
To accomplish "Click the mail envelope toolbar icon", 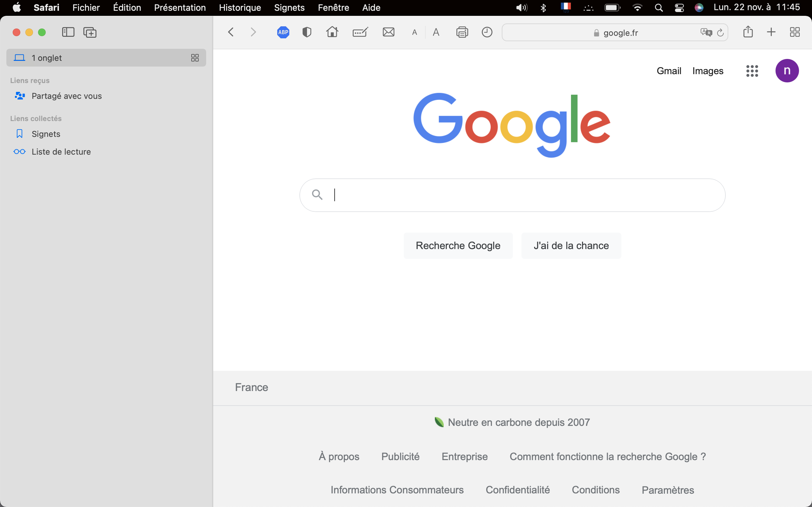I will (389, 32).
